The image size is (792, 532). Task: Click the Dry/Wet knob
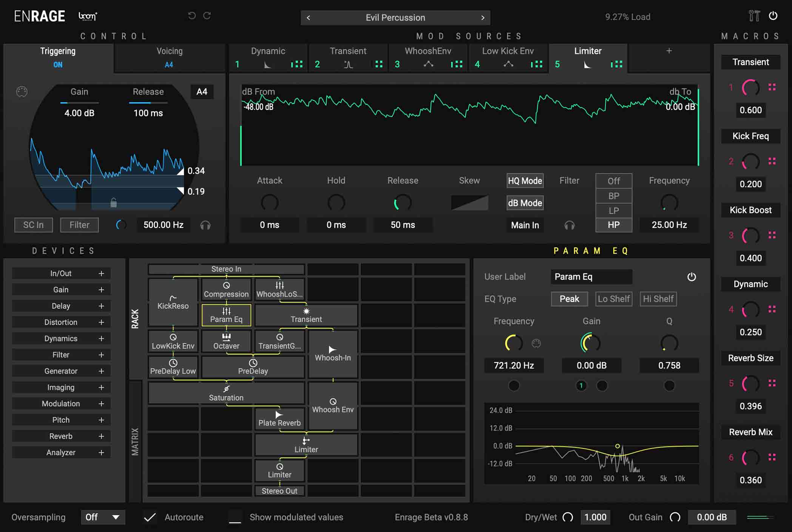coord(568,517)
